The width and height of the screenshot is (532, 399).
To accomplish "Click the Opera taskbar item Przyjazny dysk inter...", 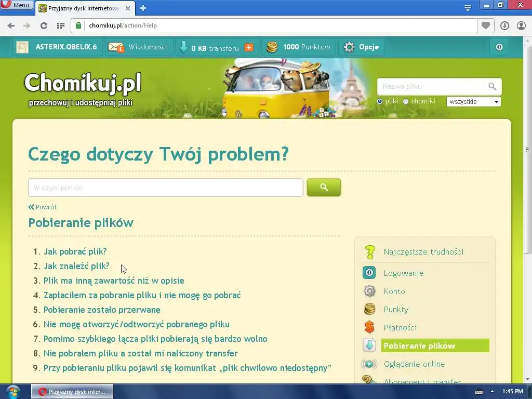I will (72, 392).
